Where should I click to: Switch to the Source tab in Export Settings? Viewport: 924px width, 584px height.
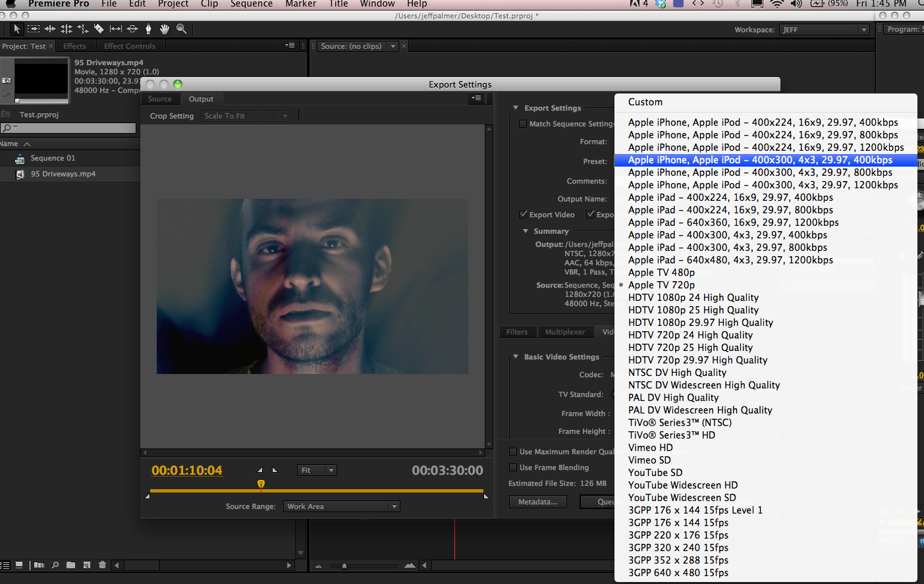click(159, 99)
